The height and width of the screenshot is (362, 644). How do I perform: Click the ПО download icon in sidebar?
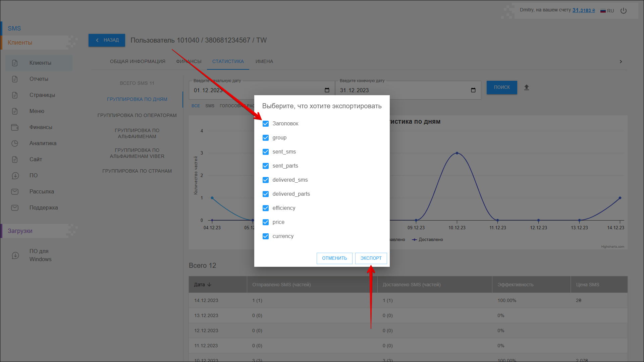15,176
